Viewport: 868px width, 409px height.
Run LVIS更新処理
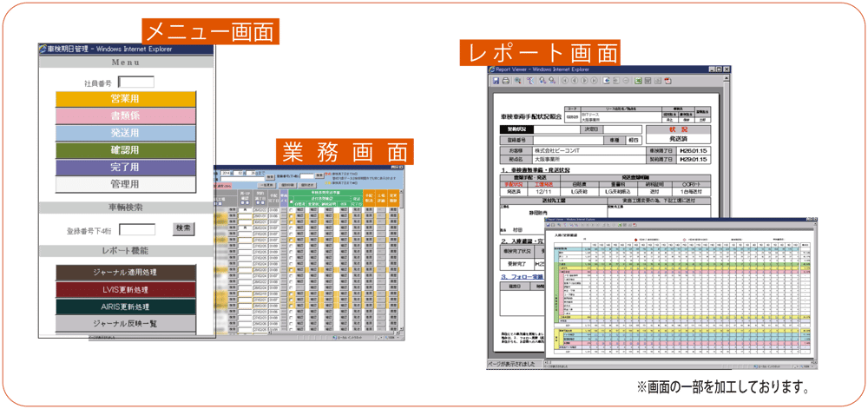(x=126, y=289)
